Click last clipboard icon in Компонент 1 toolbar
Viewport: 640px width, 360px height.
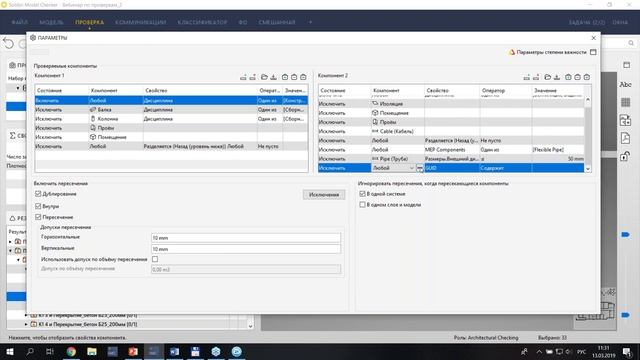303,77
